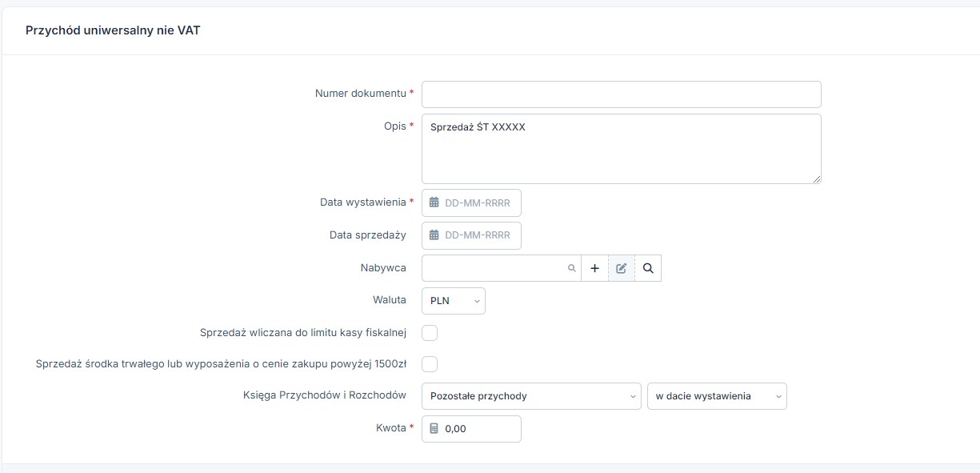
Task: Open the 'w dacie wystawienia' dropdown
Action: [716, 396]
